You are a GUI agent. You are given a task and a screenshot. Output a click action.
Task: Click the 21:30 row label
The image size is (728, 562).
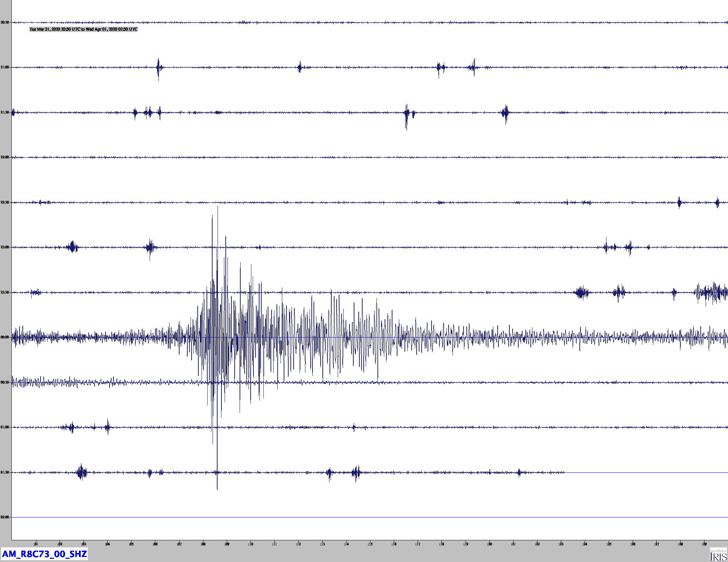click(x=5, y=112)
